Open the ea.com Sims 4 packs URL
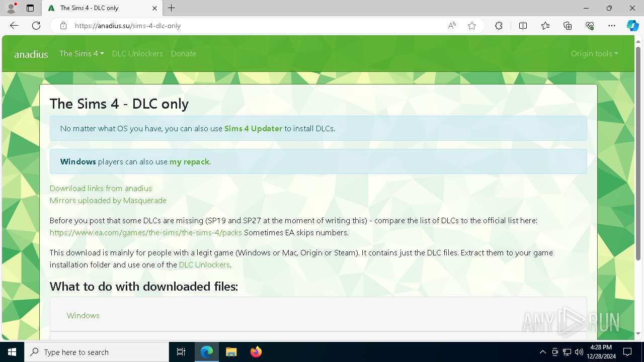 146,232
